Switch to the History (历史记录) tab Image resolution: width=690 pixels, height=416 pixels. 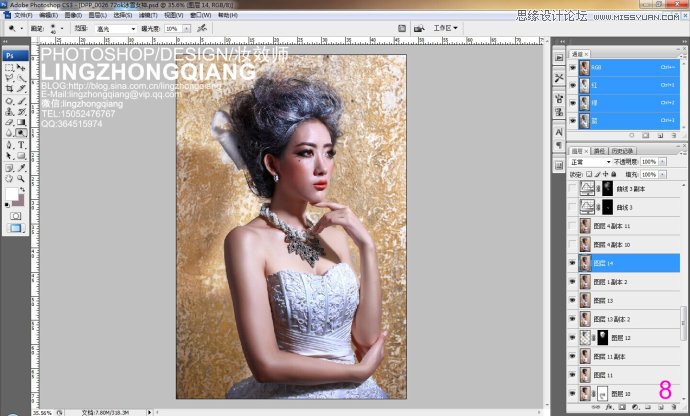point(622,151)
